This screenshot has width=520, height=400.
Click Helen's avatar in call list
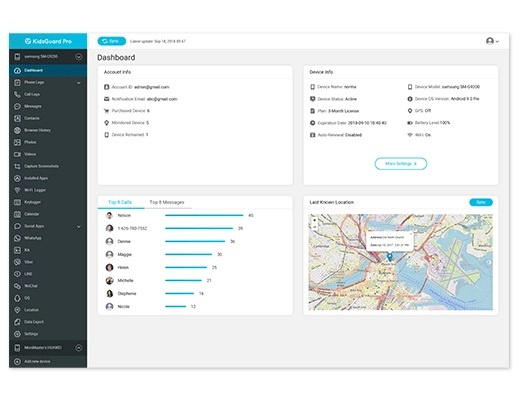[x=109, y=268]
